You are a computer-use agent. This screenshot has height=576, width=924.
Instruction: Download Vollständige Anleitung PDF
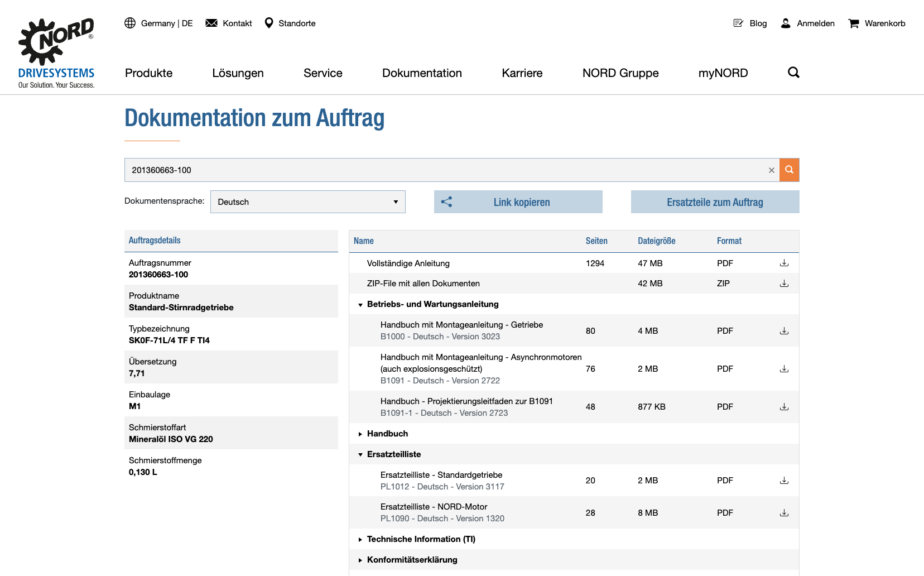point(784,263)
